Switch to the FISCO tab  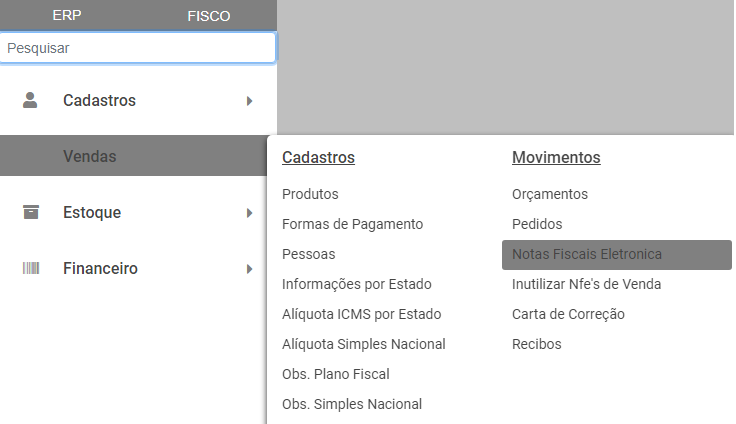(x=208, y=15)
